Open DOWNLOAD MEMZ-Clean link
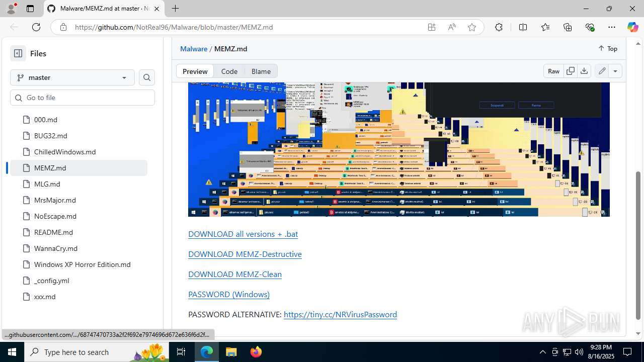 (235, 274)
